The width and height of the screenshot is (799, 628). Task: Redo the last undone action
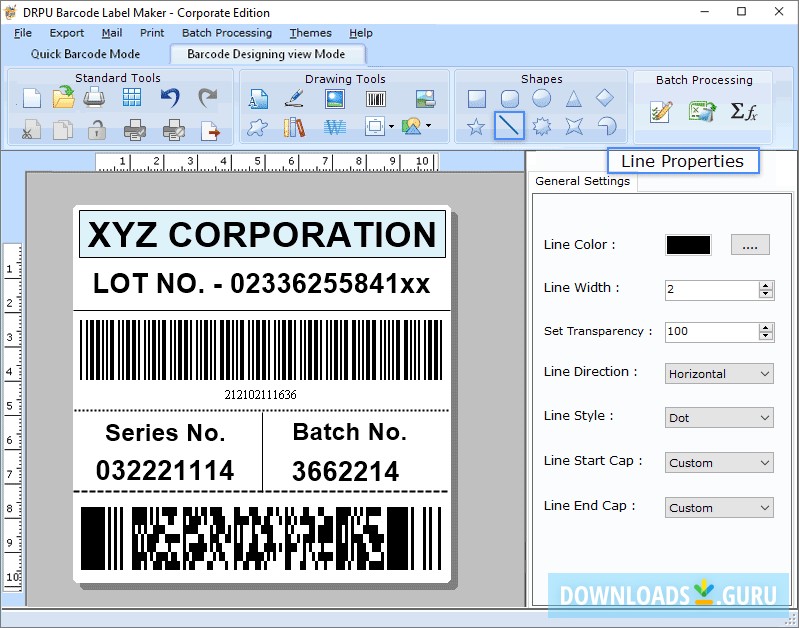pyautogui.click(x=207, y=97)
